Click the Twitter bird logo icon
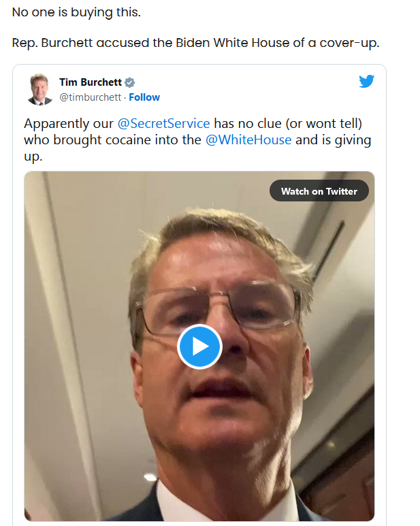This screenshot has width=420, height=526. coord(366,81)
